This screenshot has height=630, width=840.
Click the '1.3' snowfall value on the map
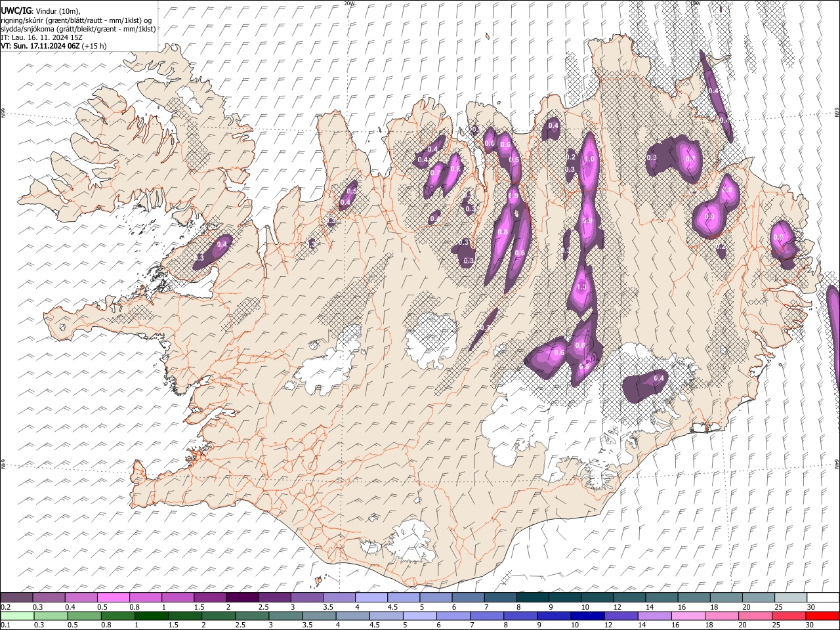point(581,287)
